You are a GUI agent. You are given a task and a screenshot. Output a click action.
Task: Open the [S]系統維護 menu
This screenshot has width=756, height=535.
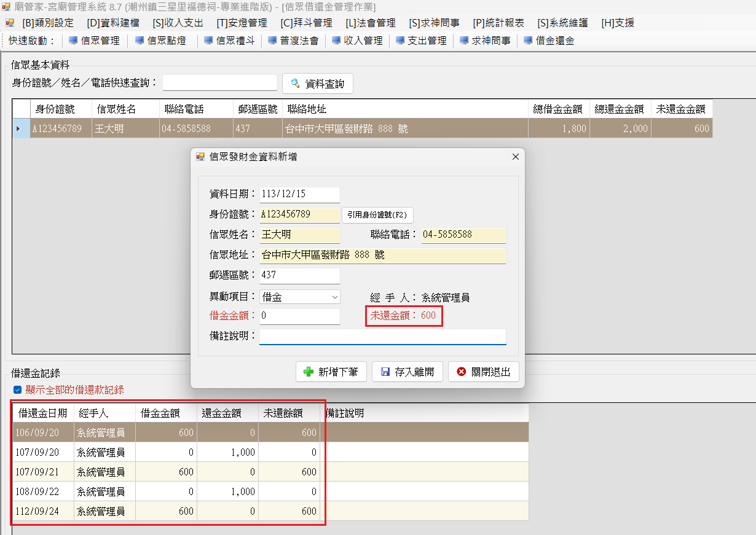[x=562, y=23]
